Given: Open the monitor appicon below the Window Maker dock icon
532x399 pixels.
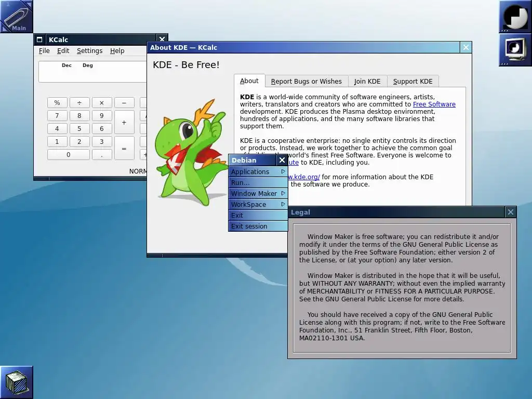Looking at the screenshot, I should [x=515, y=49].
